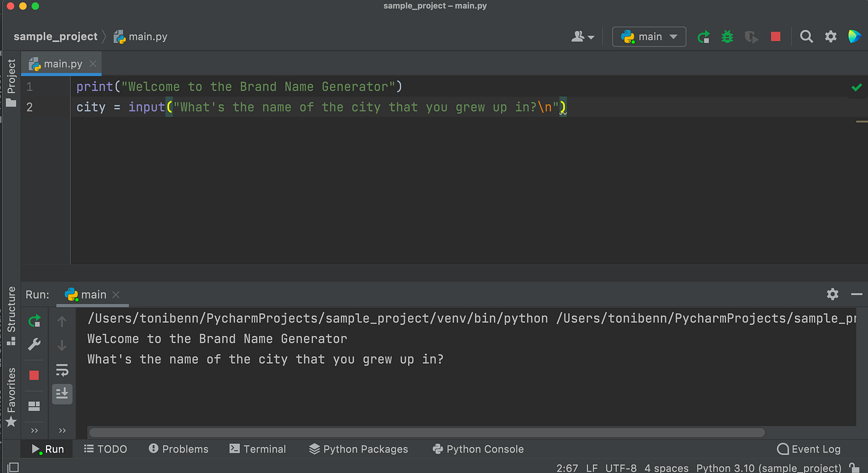Click the Run button in the bottom bar

pos(46,449)
